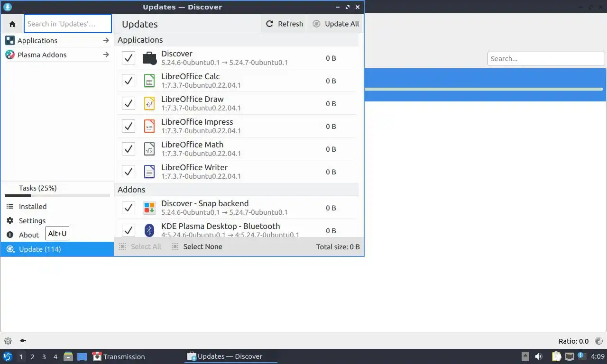
Task: Uncheck LibreOffice Impress update
Action: pos(129,126)
